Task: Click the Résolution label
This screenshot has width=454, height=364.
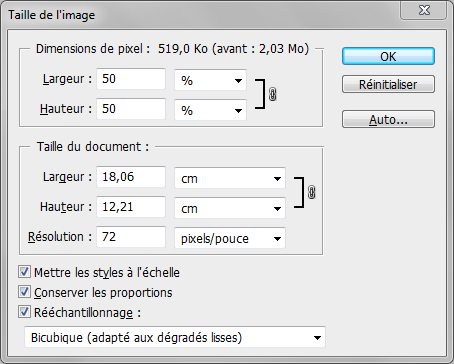Action: point(60,237)
